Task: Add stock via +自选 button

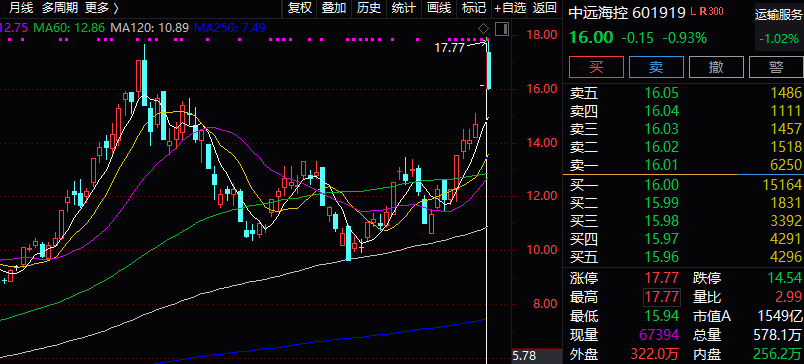Action: (510, 8)
